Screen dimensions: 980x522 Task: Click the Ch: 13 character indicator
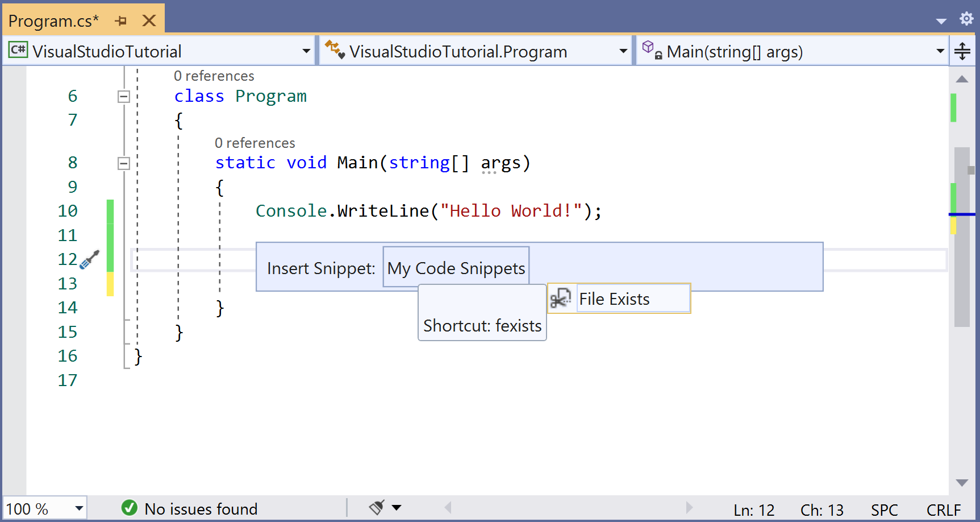coord(821,510)
